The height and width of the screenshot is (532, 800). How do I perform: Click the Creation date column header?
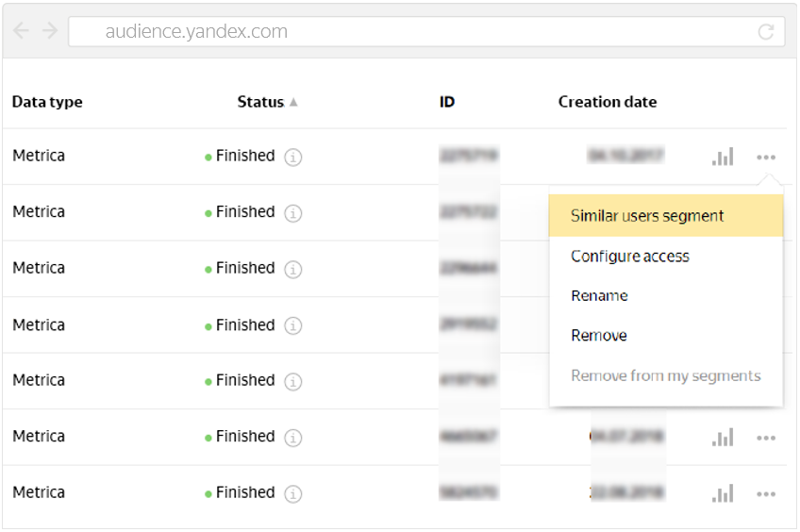(x=608, y=102)
